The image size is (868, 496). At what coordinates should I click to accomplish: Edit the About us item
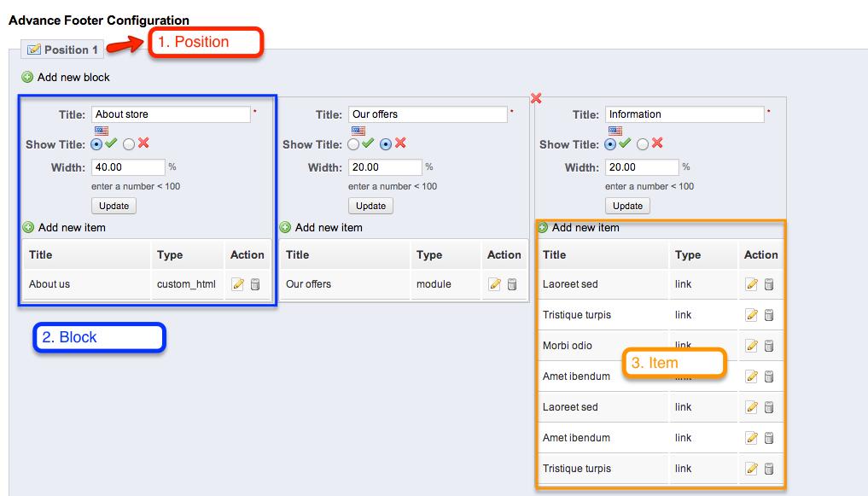pyautogui.click(x=238, y=284)
